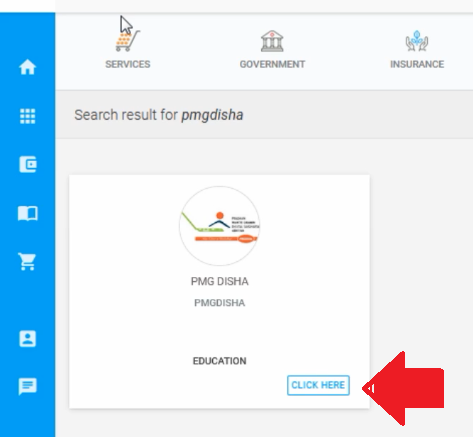Click the CLICK HERE button
This screenshot has width=473, height=437.
tap(318, 385)
